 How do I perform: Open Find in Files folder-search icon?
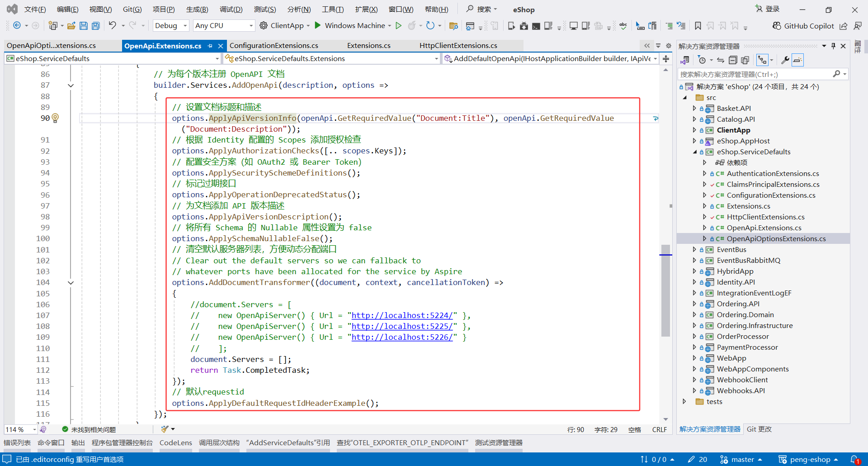[453, 26]
